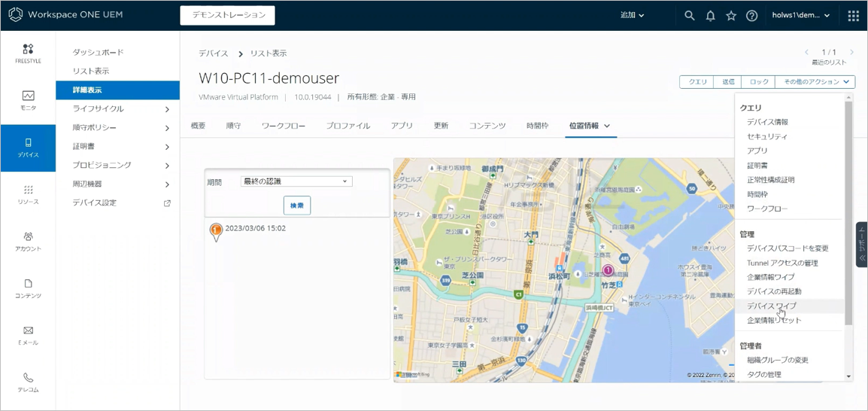
Task: Switch to the 順守 tab
Action: [x=233, y=126]
